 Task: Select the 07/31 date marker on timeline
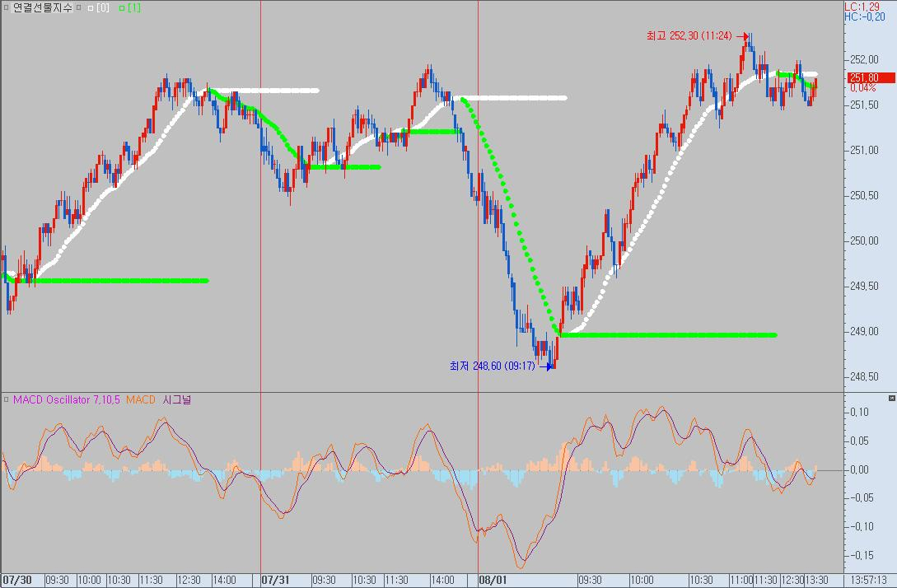276,581
